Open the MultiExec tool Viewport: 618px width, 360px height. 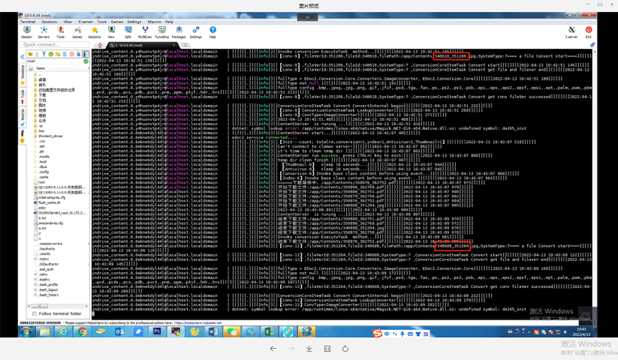(145, 32)
